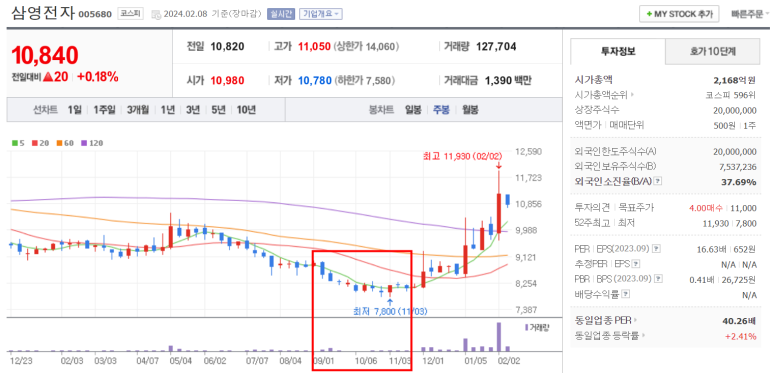Click the 실시간 badge button
This screenshot has height=373, width=773.
281,14
